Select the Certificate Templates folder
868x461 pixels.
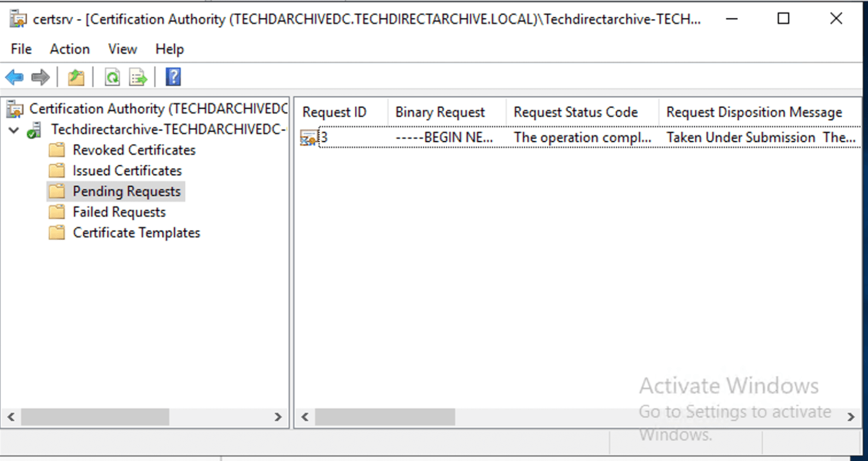(x=136, y=233)
